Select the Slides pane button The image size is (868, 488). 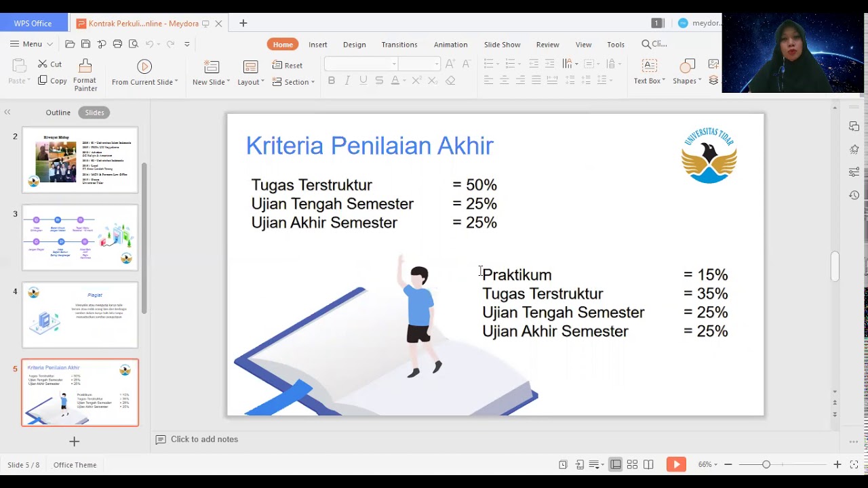pyautogui.click(x=94, y=113)
